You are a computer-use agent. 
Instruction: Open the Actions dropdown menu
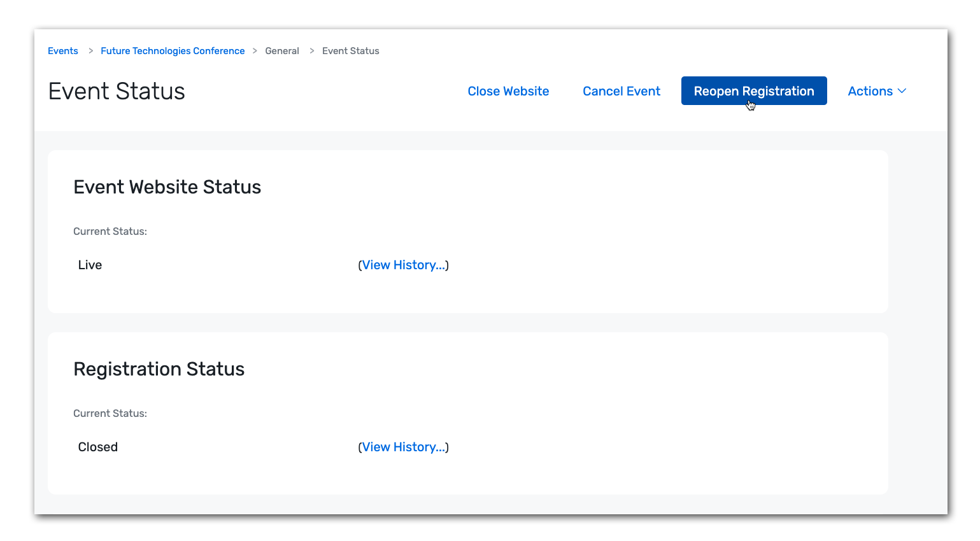[x=870, y=91]
